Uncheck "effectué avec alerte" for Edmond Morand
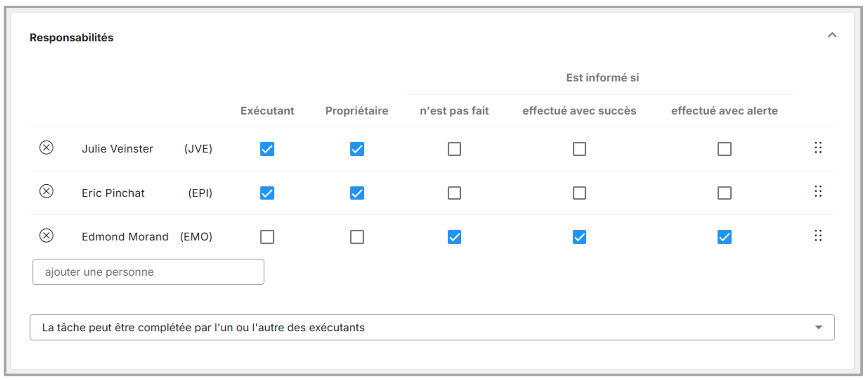868x380 pixels. (724, 237)
